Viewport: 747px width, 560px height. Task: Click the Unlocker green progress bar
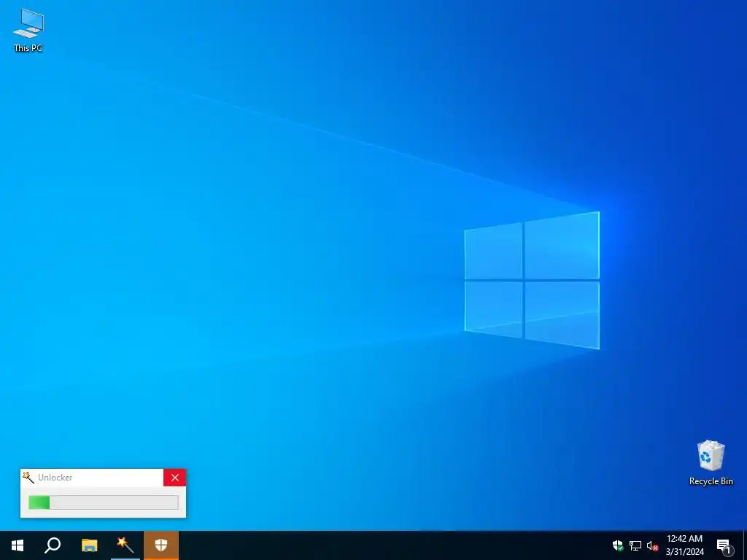click(104, 502)
